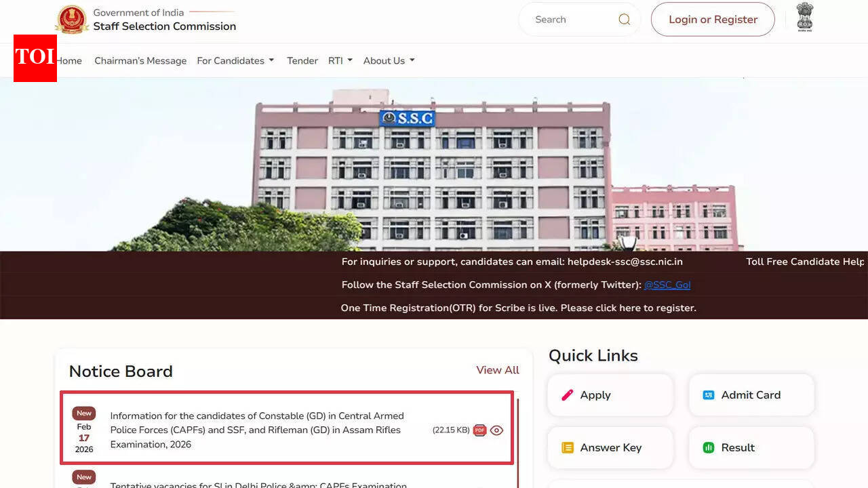Viewport: 868px width, 488px height.
Task: Click the Tender menu item
Action: (x=302, y=60)
